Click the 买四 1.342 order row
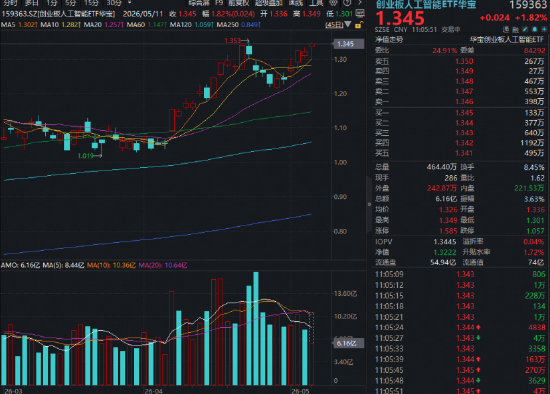Screen dimensions: 550x394 tap(460, 143)
